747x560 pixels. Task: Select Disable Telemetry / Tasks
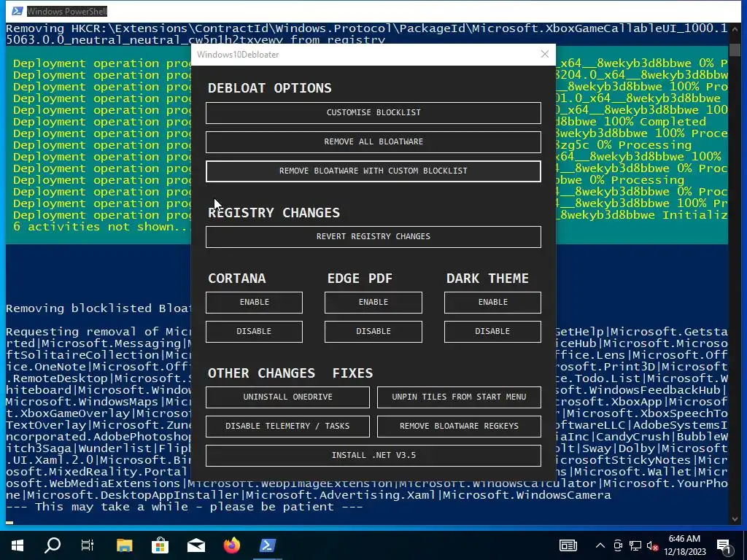(x=287, y=426)
